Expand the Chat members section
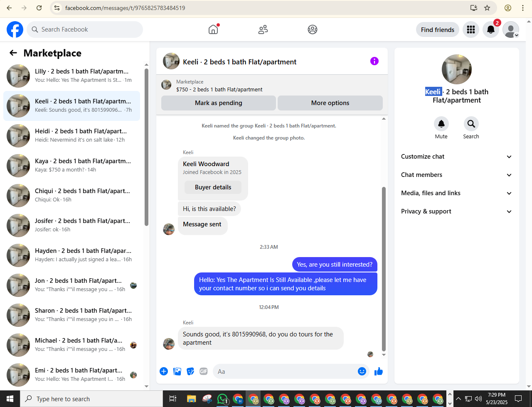This screenshot has width=532, height=407. click(457, 175)
